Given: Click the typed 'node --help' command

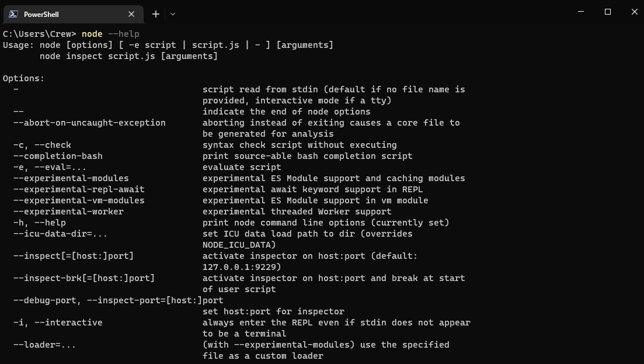Looking at the screenshot, I should pos(110,34).
